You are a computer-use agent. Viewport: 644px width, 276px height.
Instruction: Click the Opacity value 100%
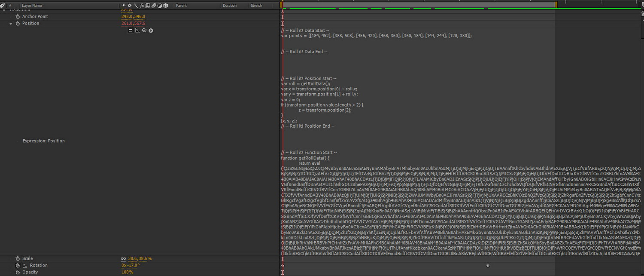(x=127, y=272)
